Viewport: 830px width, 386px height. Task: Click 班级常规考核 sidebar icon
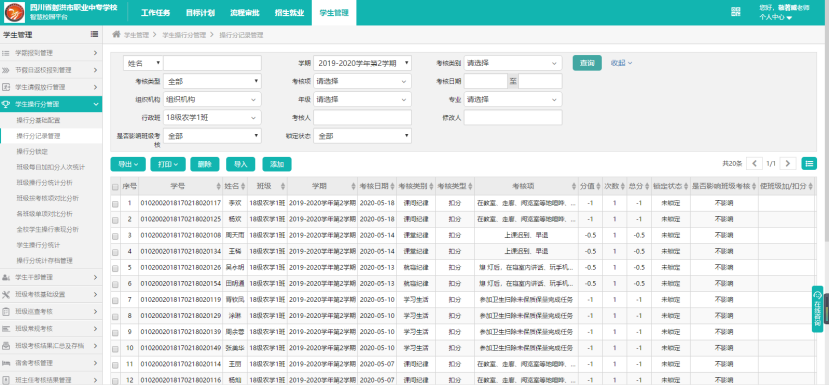pyautogui.click(x=6, y=329)
